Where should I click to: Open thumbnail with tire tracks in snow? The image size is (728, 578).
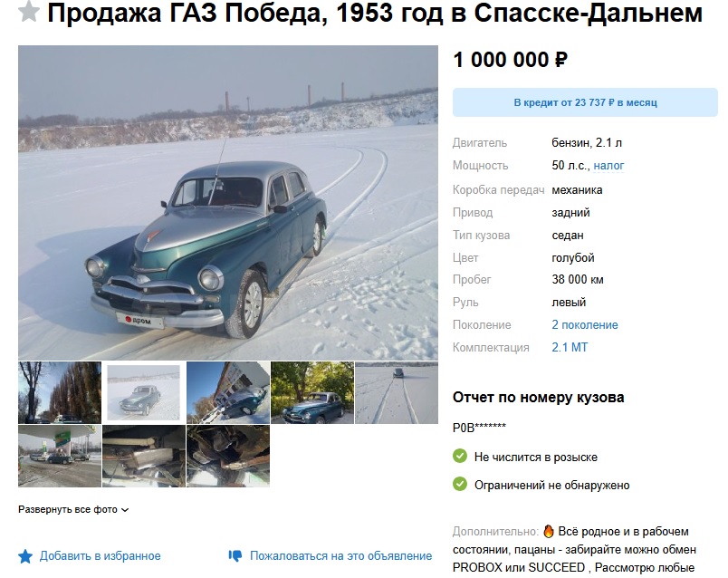(x=397, y=393)
